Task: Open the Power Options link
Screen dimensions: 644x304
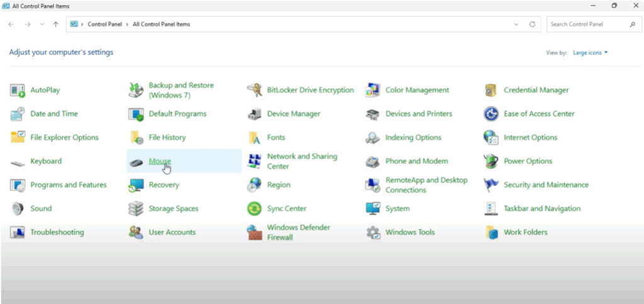Action: tap(528, 161)
